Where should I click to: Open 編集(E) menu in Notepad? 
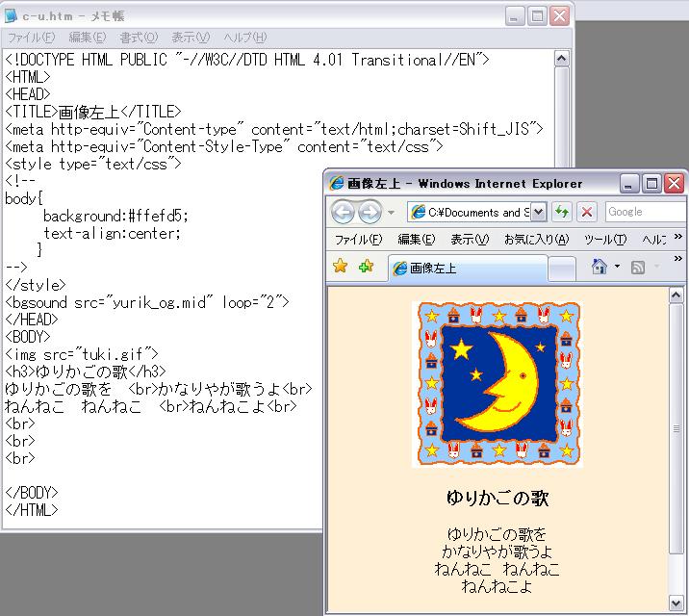tap(88, 38)
